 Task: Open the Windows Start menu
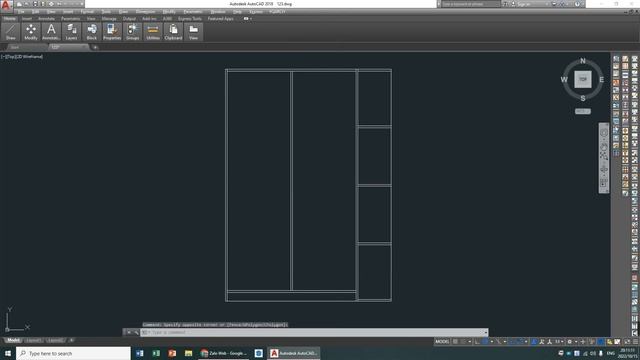8,353
